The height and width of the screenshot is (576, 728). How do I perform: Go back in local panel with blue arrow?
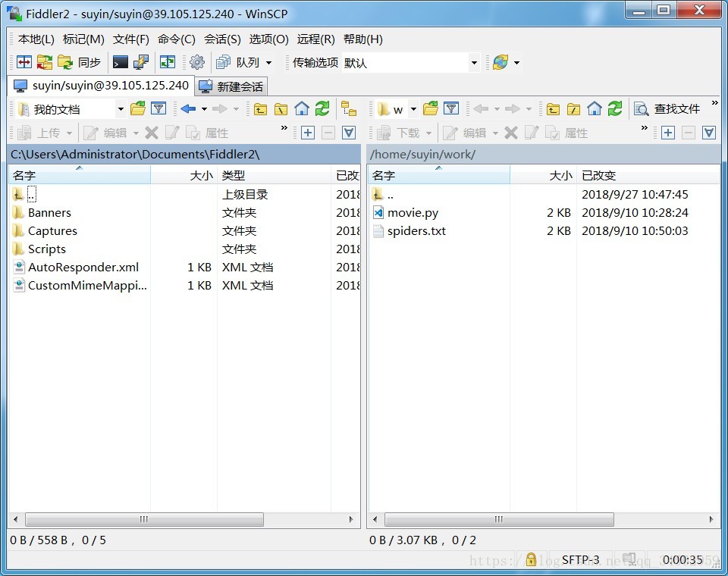pos(189,108)
